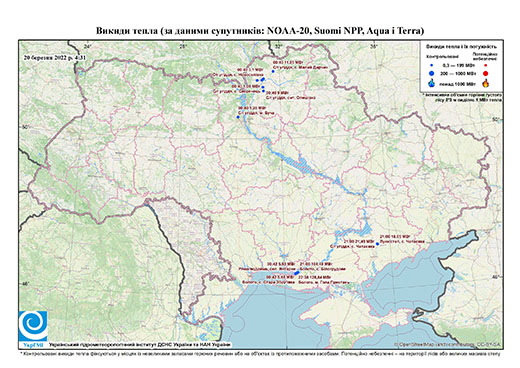Click the понад 1000 МВт legend label
520x368 pixels.
(458, 83)
